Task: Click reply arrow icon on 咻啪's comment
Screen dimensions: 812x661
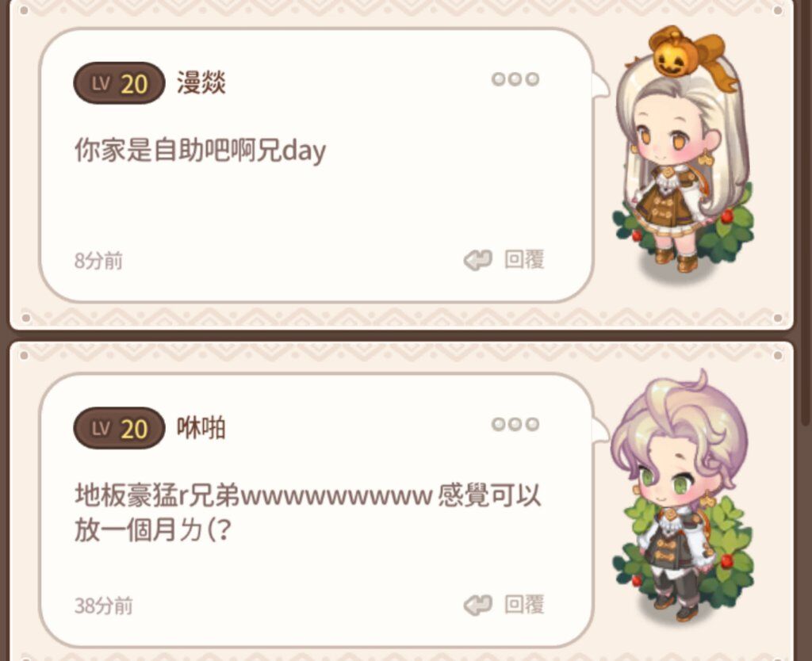Action: (477, 605)
